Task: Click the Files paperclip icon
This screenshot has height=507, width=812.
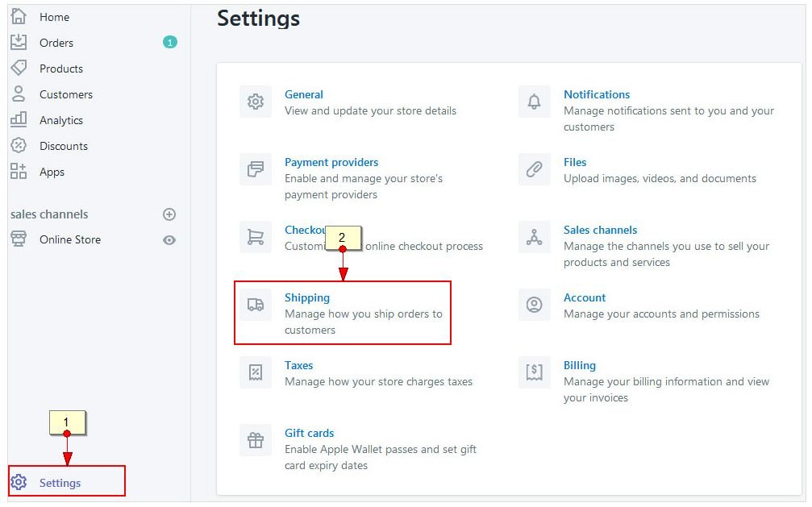Action: tap(534, 170)
